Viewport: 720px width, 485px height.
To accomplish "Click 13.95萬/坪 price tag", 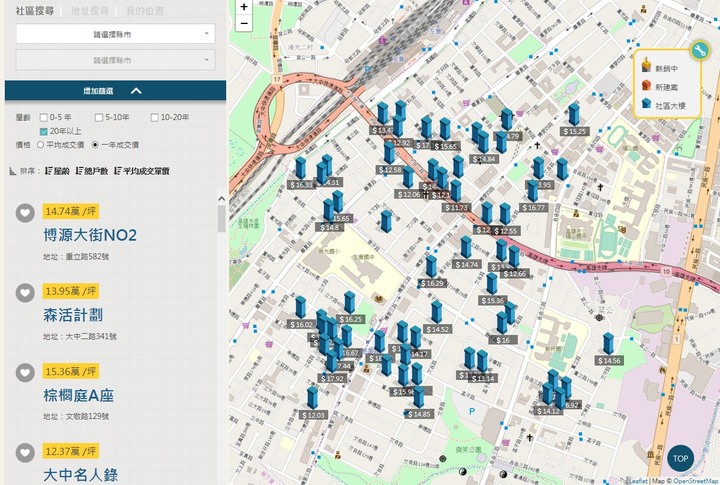I will click(x=71, y=291).
